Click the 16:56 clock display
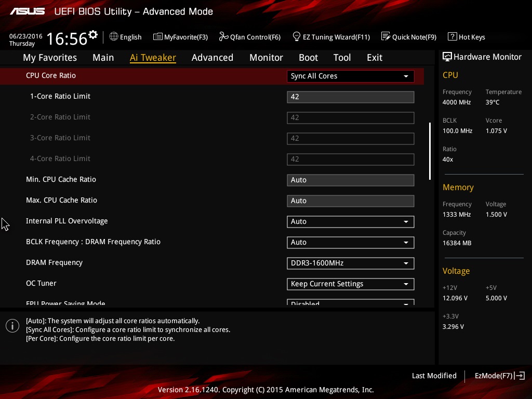532x399 pixels. (67, 38)
